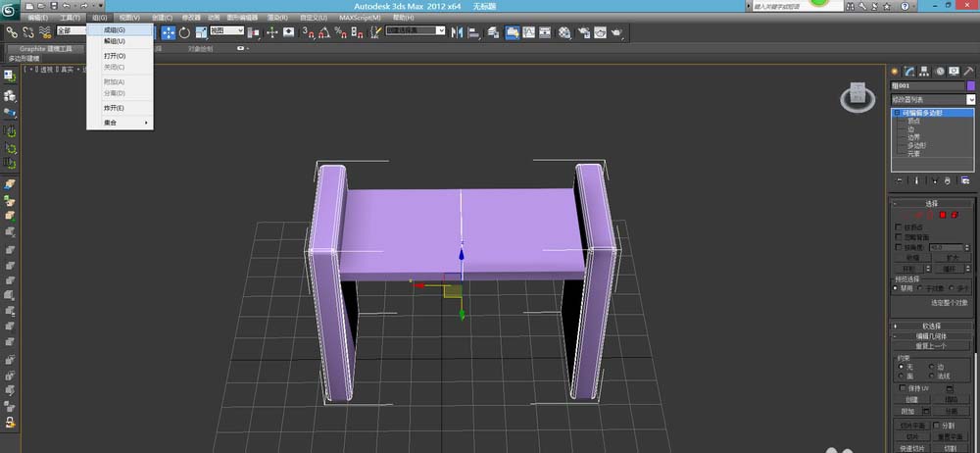Click the 3ds Max application logo button
The height and width of the screenshot is (453, 980).
[10, 11]
